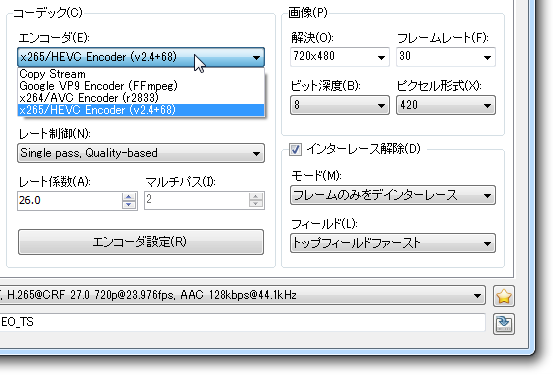Select Copy Stream from encoder list
The image size is (557, 377).
pyautogui.click(x=141, y=74)
